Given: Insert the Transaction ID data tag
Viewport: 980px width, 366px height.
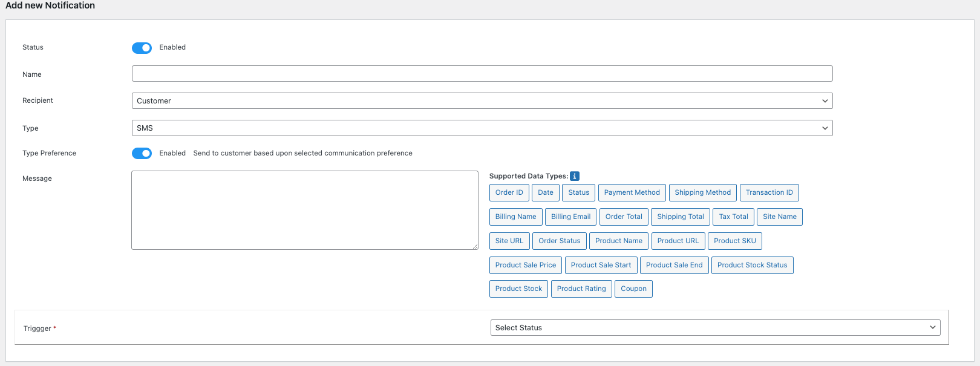Looking at the screenshot, I should click(x=769, y=192).
